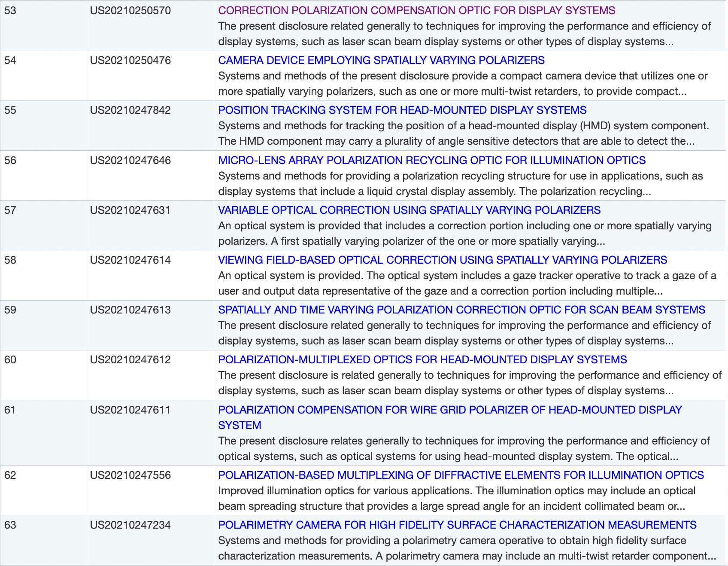Select patent number US20210247631

click(130, 210)
